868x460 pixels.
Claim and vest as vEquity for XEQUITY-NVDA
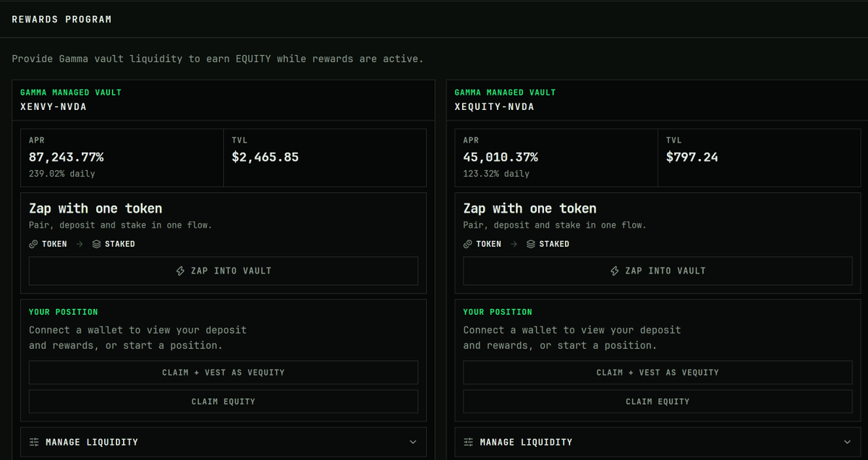click(x=658, y=372)
